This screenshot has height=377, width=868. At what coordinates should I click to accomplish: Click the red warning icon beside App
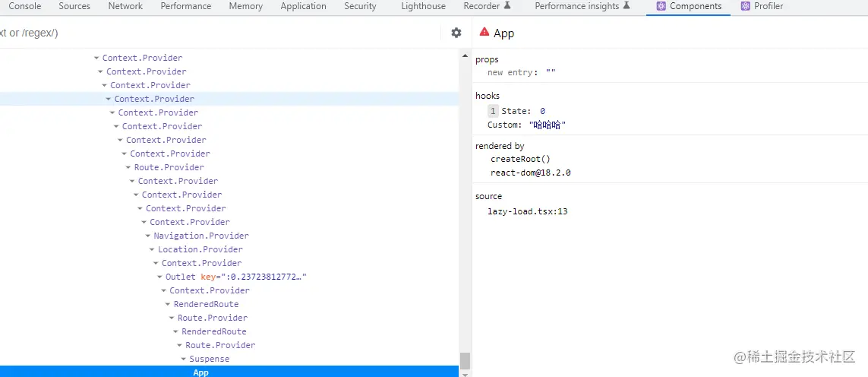tap(485, 32)
